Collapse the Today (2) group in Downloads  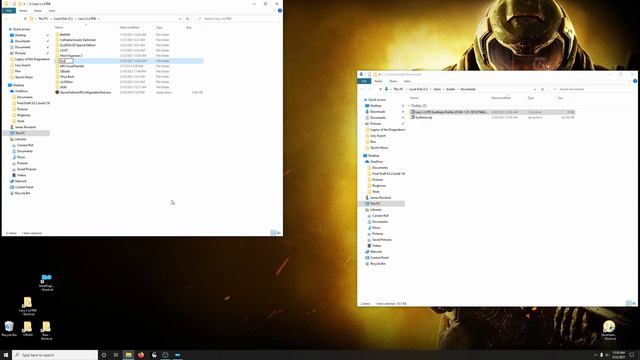pos(409,106)
